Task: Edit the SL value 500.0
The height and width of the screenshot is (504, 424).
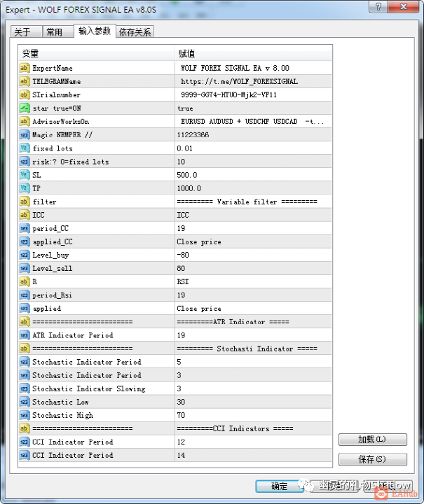Action: 253,175
